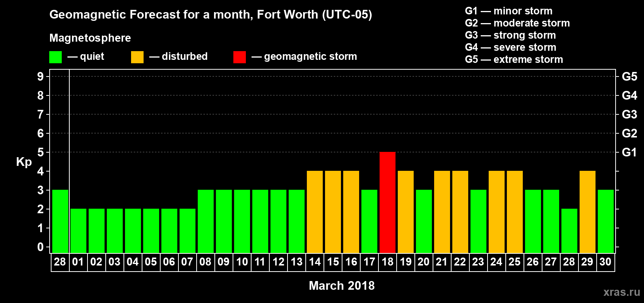Click 'G2 — moderate storm' legend text
Viewport: 644px width, 303px height.
click(517, 23)
